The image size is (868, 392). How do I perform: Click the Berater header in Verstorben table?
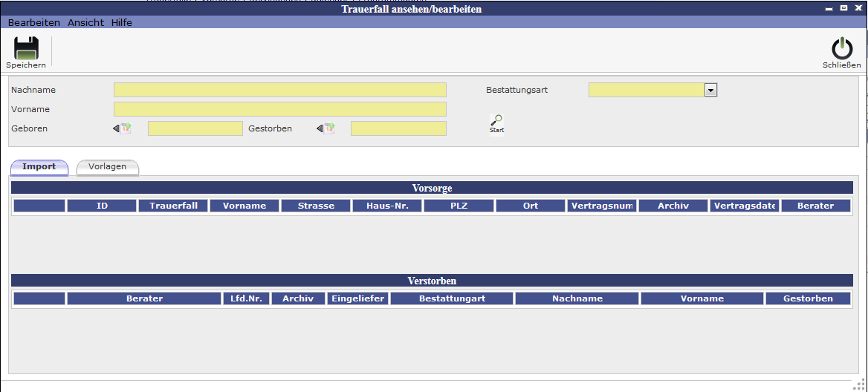144,298
